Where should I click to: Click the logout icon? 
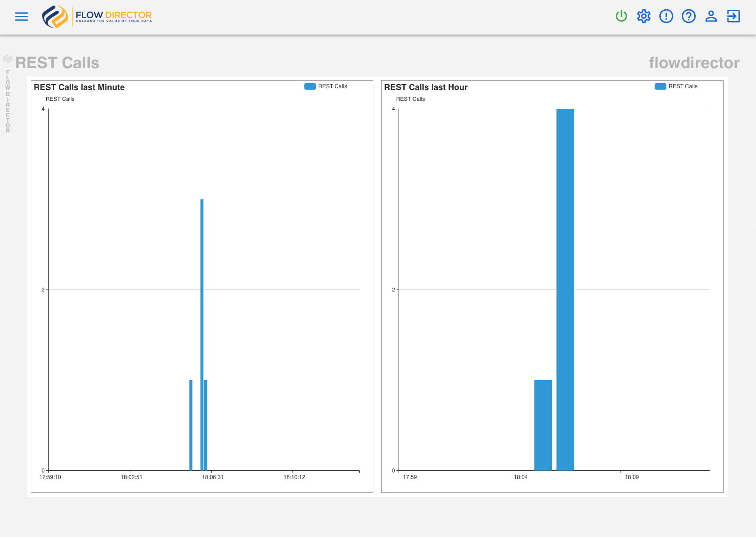coord(733,16)
